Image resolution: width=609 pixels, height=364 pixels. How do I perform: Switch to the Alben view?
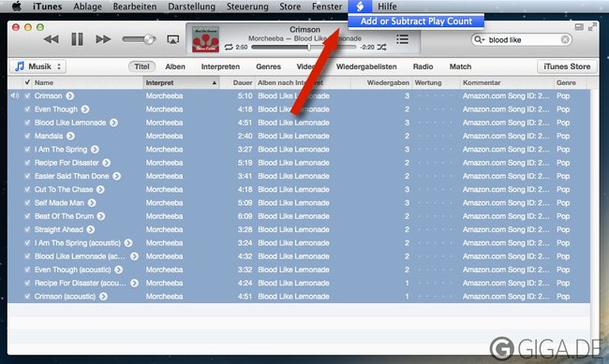pyautogui.click(x=175, y=66)
